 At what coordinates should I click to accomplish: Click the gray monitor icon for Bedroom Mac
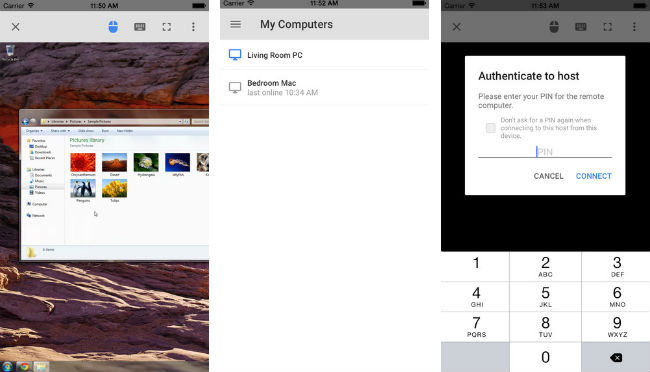(x=235, y=88)
